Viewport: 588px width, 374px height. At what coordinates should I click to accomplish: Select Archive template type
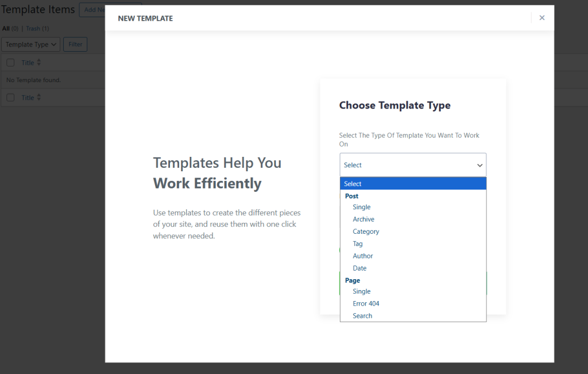tap(363, 219)
